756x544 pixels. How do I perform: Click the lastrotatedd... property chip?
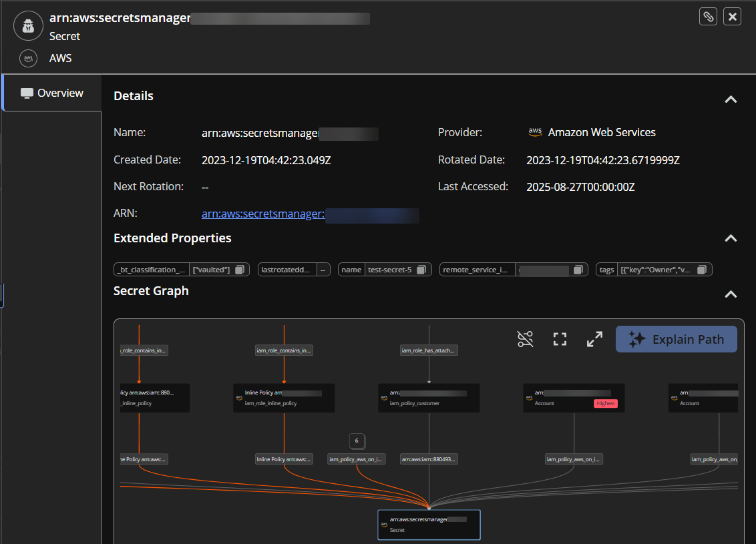(x=294, y=270)
